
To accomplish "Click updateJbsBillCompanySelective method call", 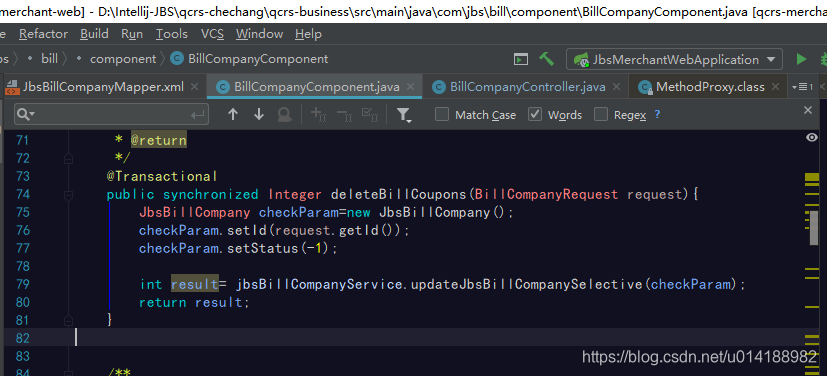I will point(526,284).
